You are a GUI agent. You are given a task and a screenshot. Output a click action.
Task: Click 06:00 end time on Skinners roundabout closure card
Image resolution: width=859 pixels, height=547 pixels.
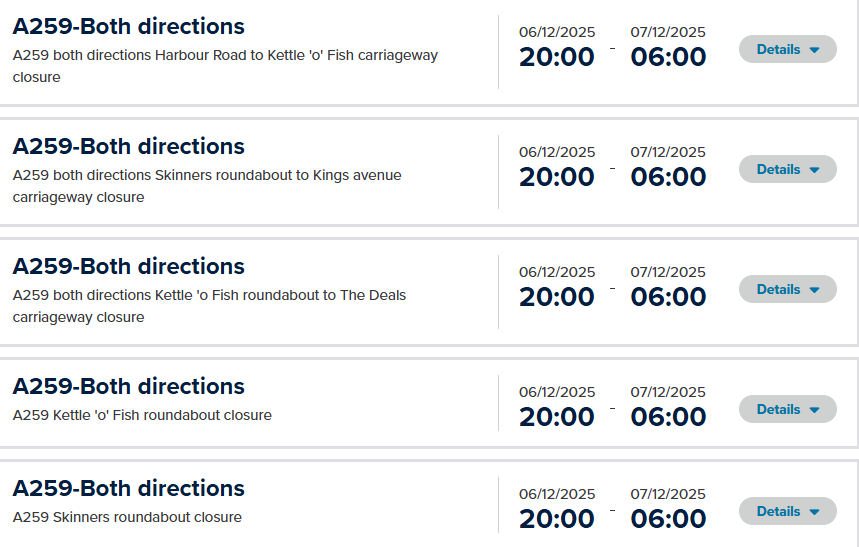click(x=668, y=519)
